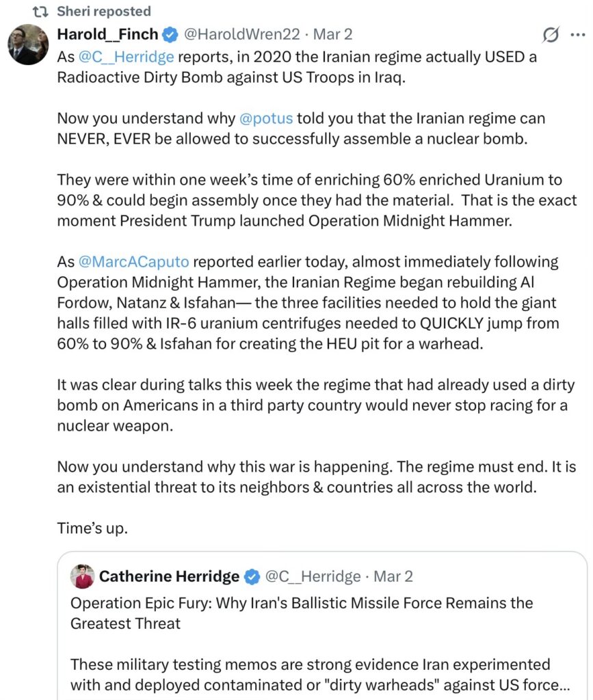593x700 pixels.
Task: Click the @potus mention
Action: click(x=266, y=118)
